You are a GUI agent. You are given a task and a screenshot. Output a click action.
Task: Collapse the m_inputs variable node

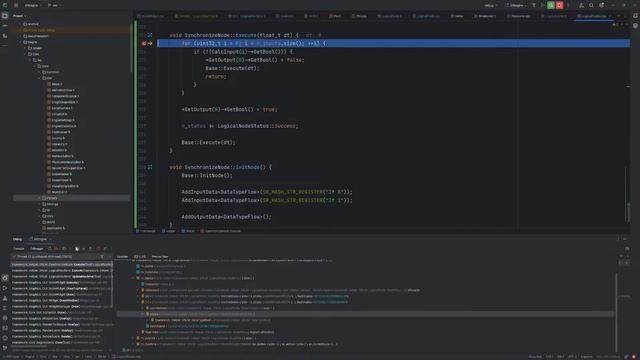pos(133,278)
